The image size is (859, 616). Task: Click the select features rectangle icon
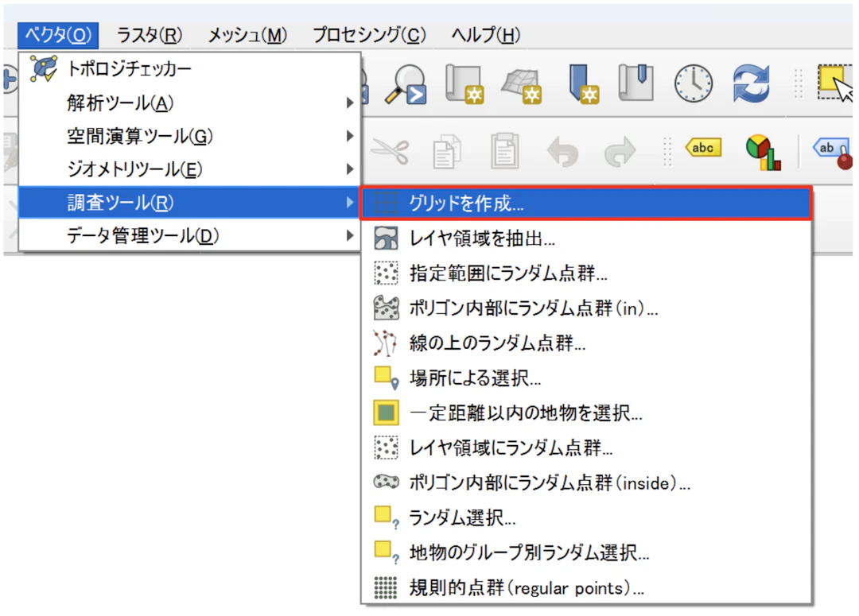[x=835, y=83]
